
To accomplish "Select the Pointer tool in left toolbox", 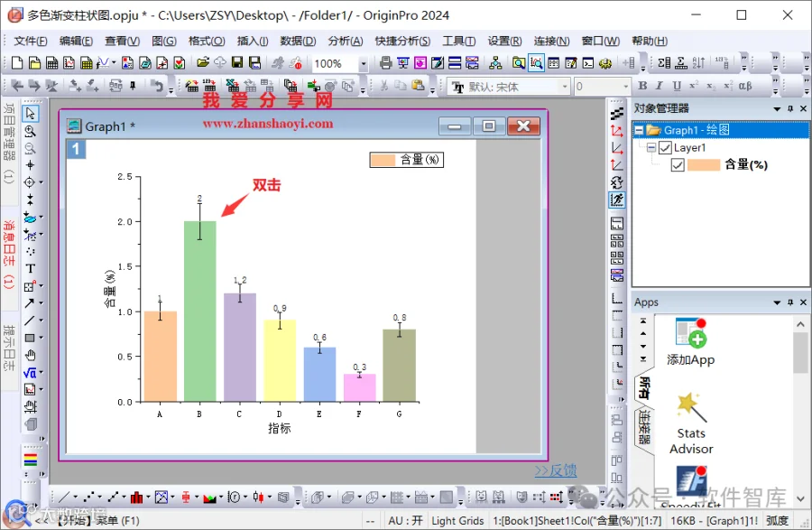I will coord(30,113).
